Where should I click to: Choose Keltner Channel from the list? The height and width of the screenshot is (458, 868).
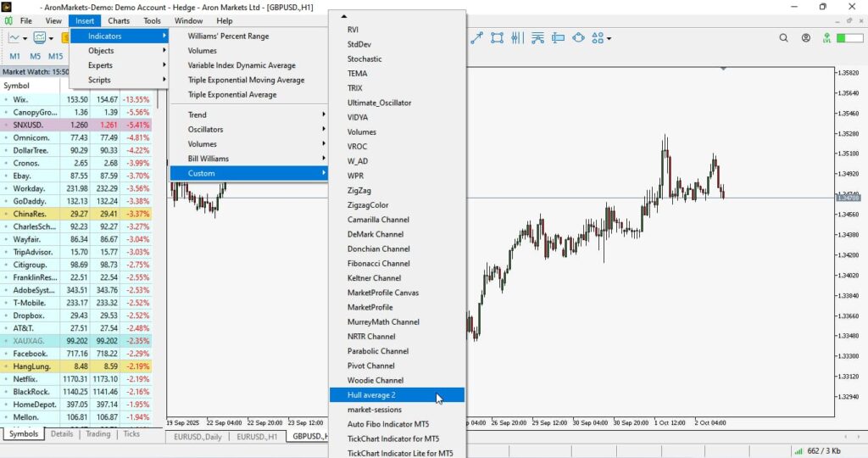pos(374,278)
